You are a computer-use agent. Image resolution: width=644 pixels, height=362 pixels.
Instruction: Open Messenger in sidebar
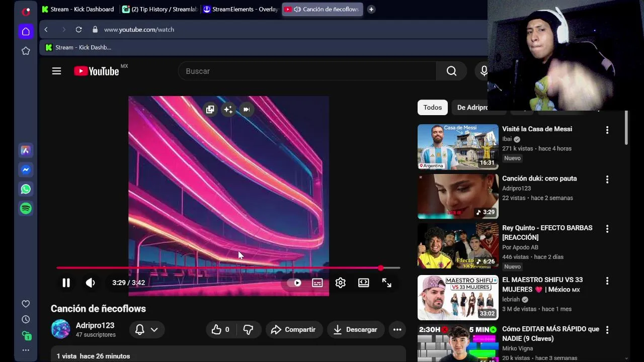pos(26,170)
